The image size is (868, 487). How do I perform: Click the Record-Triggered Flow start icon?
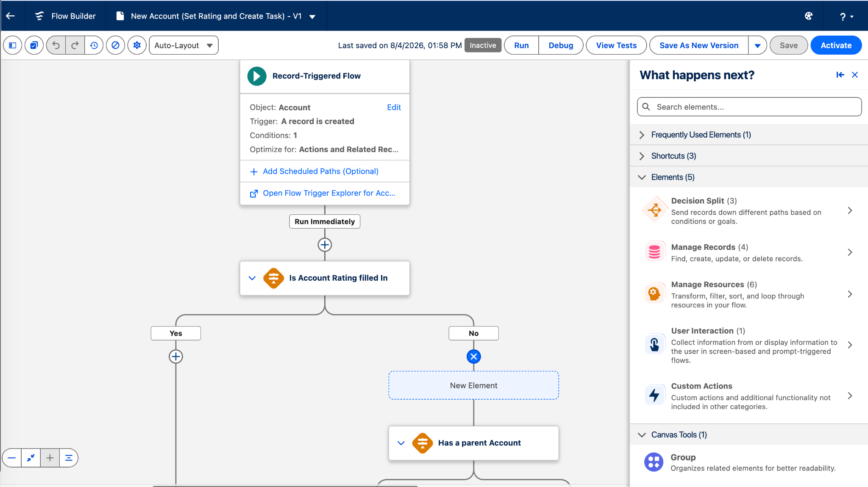point(257,76)
